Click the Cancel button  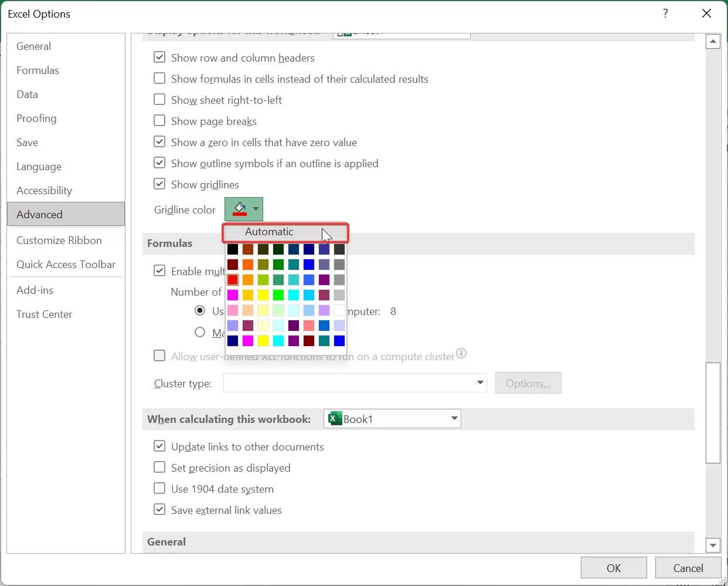click(x=688, y=567)
